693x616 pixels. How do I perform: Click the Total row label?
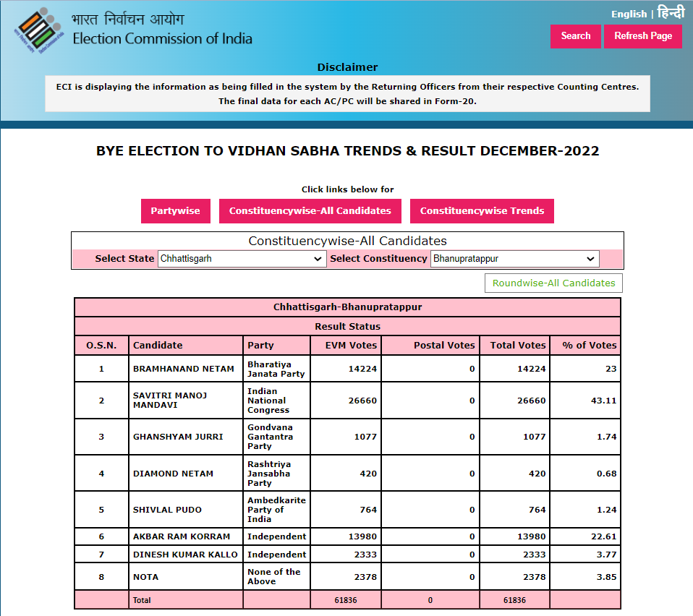point(142,600)
